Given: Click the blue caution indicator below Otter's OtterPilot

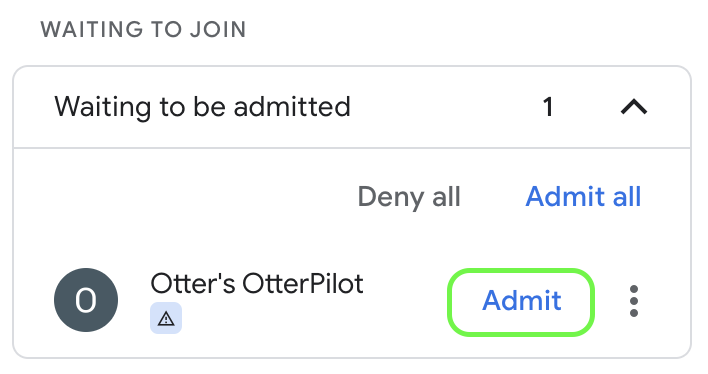Looking at the screenshot, I should pyautogui.click(x=166, y=318).
